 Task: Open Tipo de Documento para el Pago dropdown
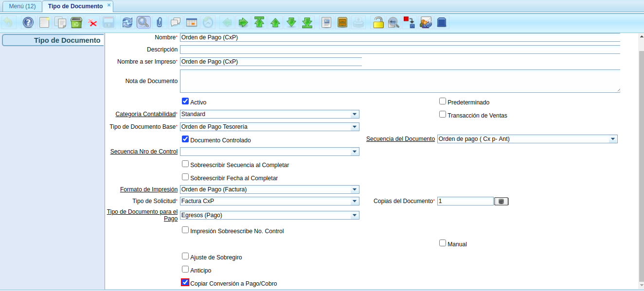355,215
